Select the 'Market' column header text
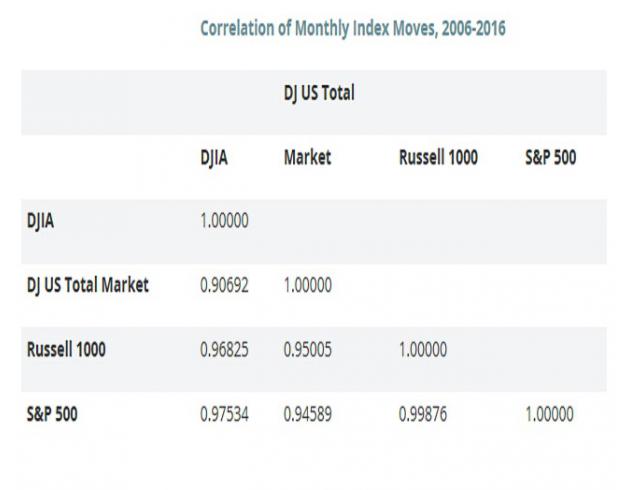630x490 pixels. coord(307,158)
